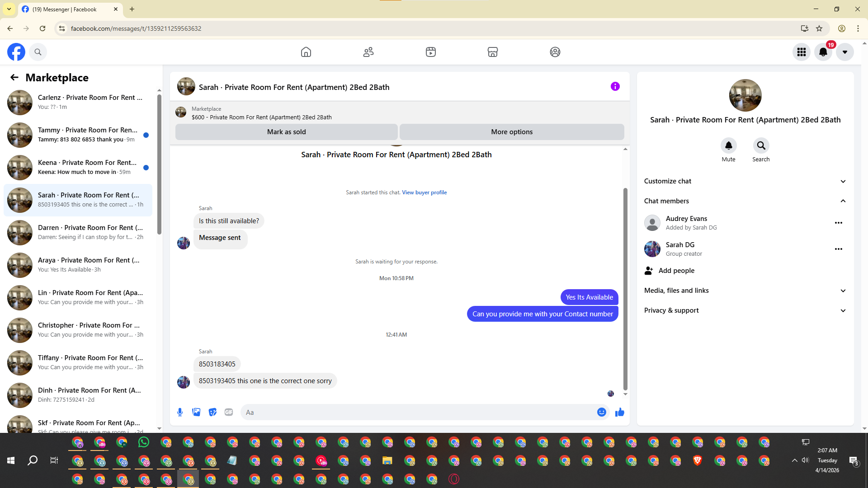Toggle the purple conversation info button
The image size is (868, 488).
point(615,86)
